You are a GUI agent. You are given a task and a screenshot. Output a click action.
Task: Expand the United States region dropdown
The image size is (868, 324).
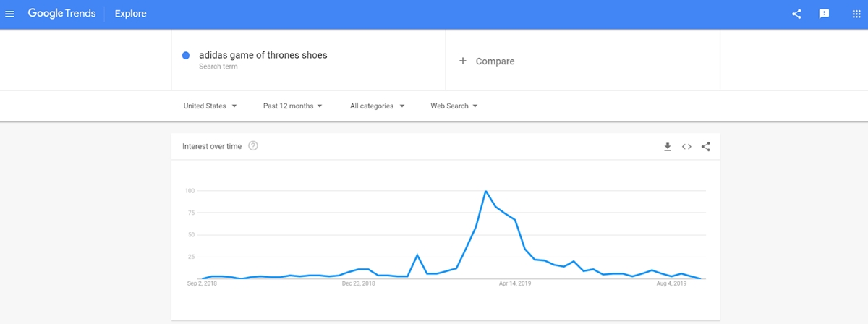210,106
